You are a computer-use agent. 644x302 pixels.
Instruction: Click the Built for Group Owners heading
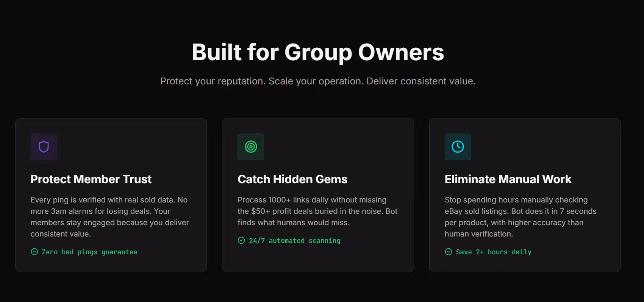pyautogui.click(x=318, y=52)
